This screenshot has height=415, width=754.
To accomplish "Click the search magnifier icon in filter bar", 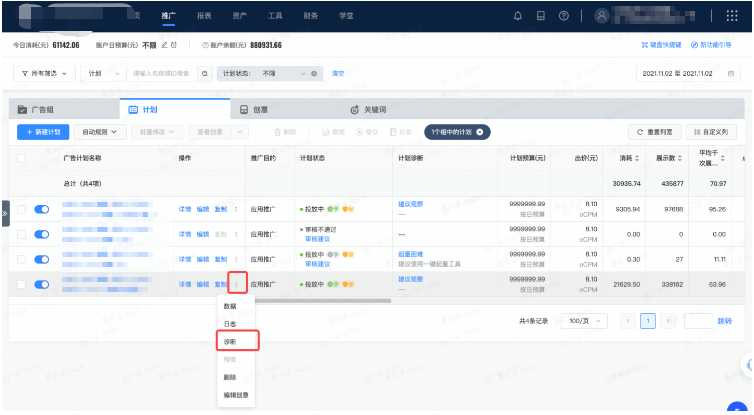I will tap(205, 74).
